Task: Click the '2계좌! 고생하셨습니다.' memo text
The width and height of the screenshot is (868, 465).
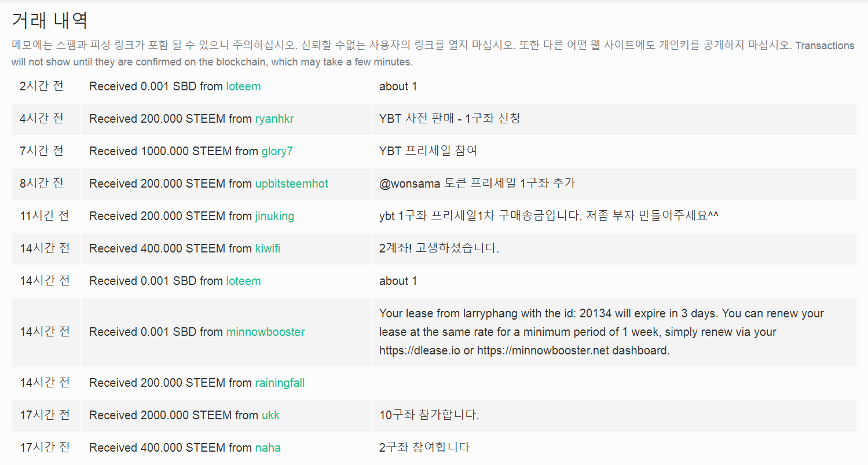Action: click(439, 248)
